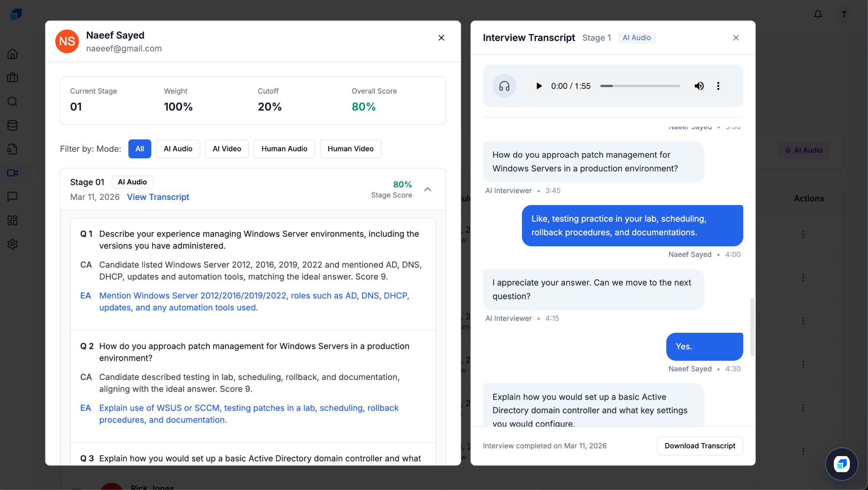The image size is (868, 490).
Task: Play the interview audio recording
Action: pyautogui.click(x=539, y=86)
